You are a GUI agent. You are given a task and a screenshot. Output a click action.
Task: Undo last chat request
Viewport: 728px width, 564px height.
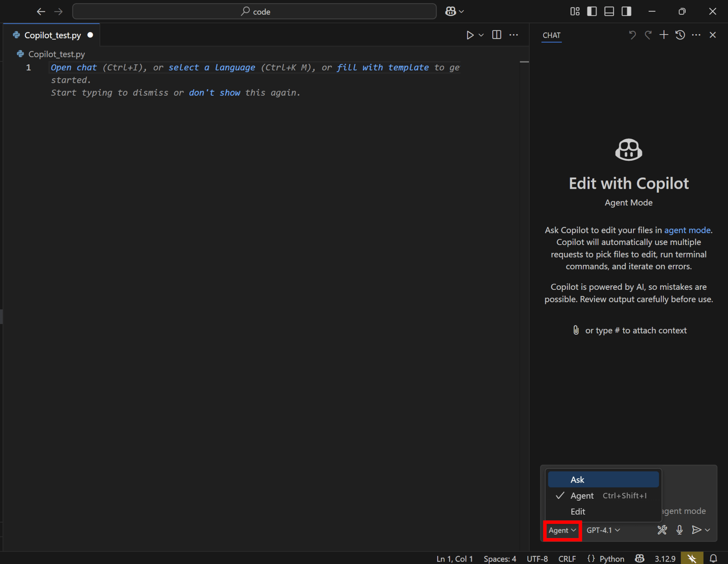632,35
